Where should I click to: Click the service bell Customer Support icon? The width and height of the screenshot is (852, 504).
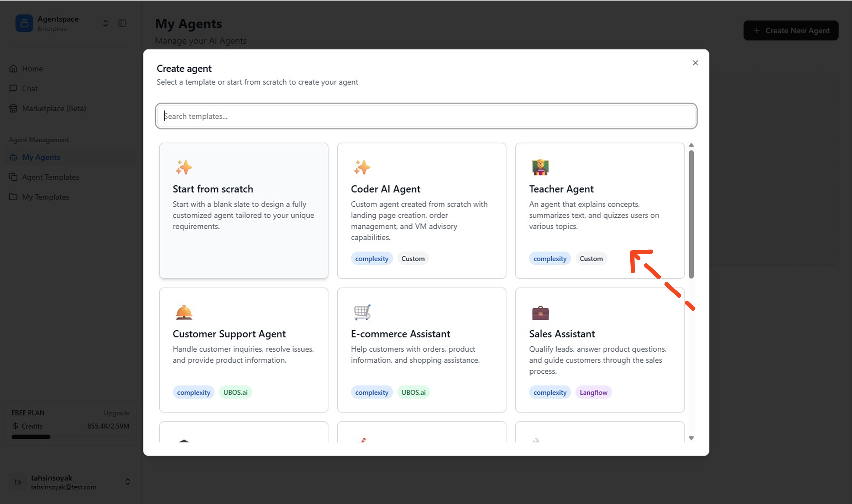click(x=184, y=312)
